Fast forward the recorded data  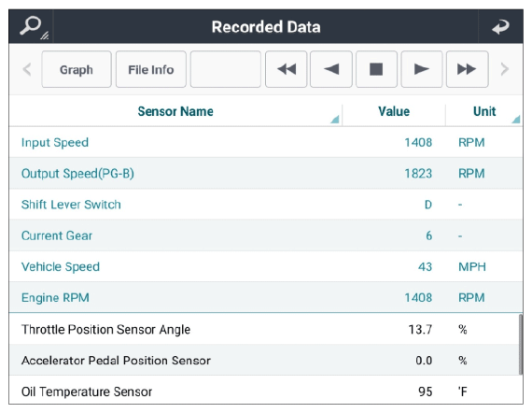(x=468, y=69)
